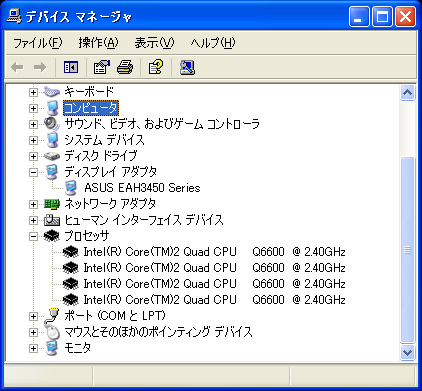Click the chip icon of second Q6600 entry
Screen dimensions: 422x391
tap(71, 268)
